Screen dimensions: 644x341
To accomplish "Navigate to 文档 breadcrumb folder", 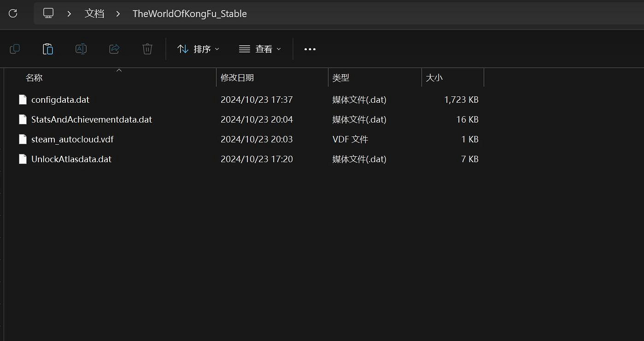I will click(94, 14).
